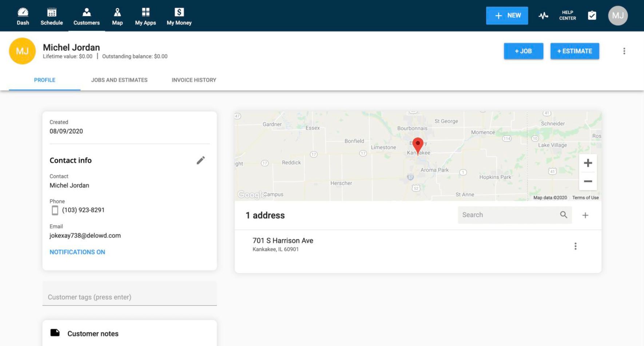Image resolution: width=644 pixels, height=346 pixels.
Task: Open customer options three-dot menu
Action: click(624, 51)
